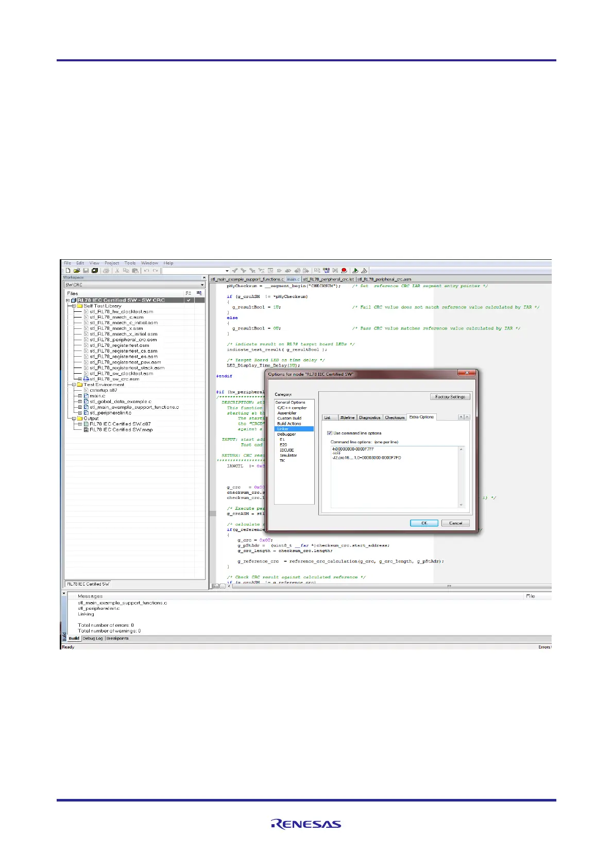613x868 pixels.
Task: Click the Save toolbar icon
Action: pyautogui.click(x=86, y=271)
